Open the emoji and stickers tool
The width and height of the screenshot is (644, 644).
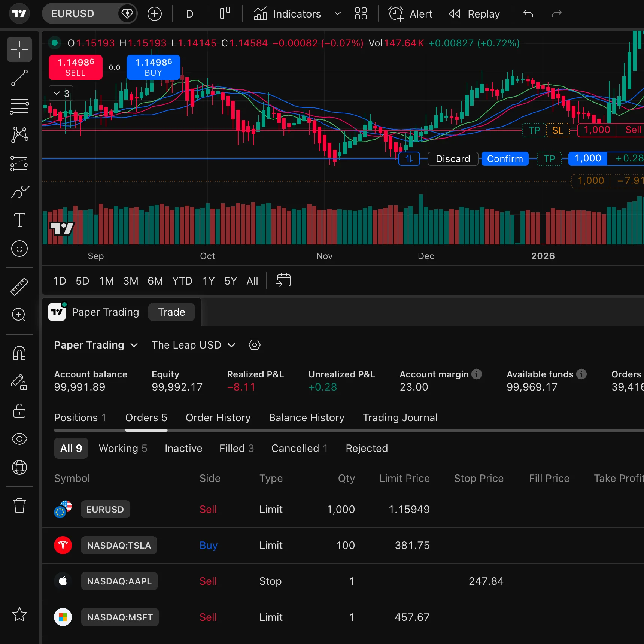point(19,249)
